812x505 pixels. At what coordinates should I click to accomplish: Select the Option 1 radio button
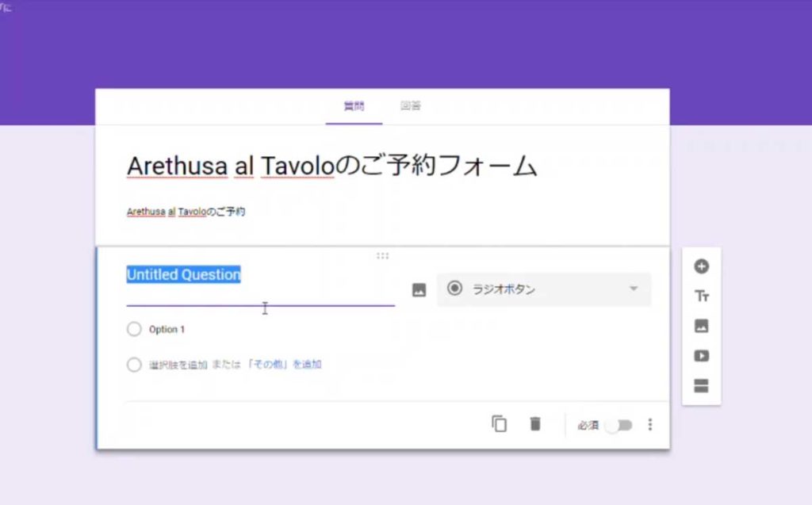click(134, 329)
